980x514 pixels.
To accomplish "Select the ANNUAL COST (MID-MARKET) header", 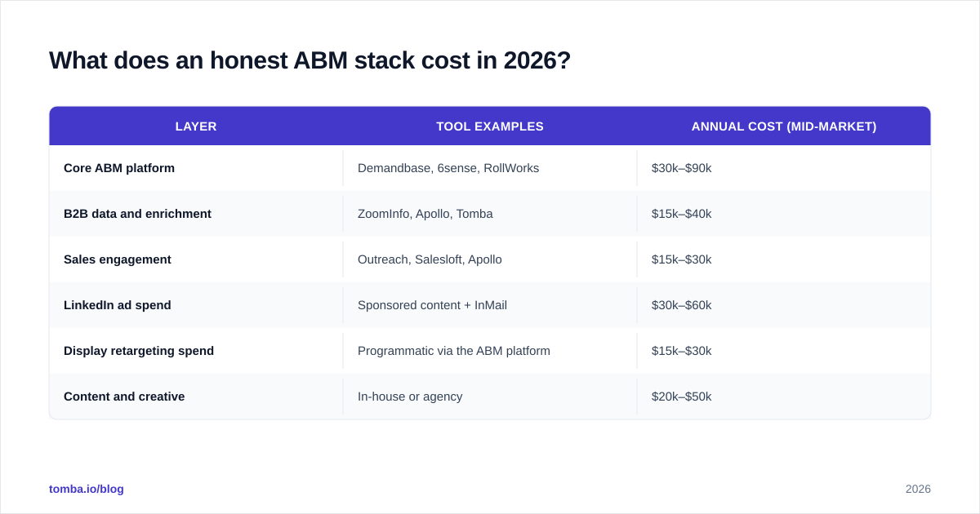I will [x=784, y=126].
